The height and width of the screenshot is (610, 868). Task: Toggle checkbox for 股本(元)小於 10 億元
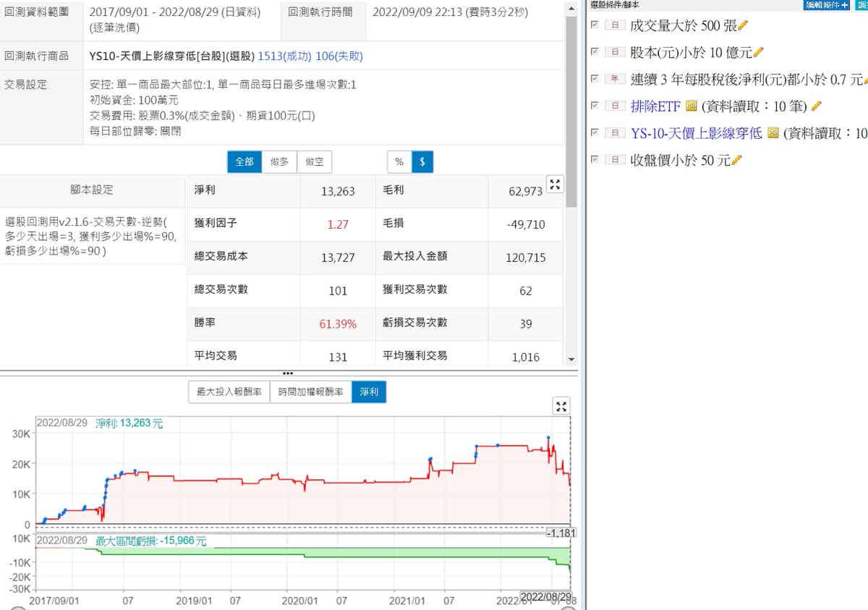point(595,52)
